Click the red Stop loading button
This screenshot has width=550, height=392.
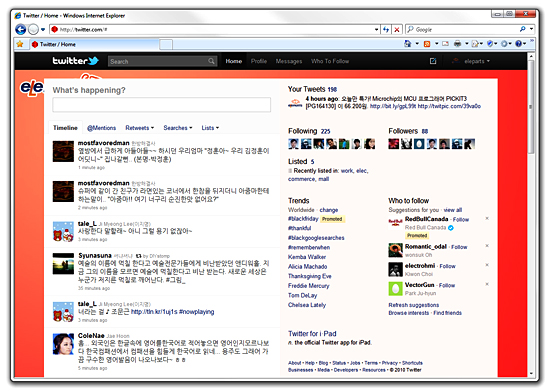(x=397, y=30)
